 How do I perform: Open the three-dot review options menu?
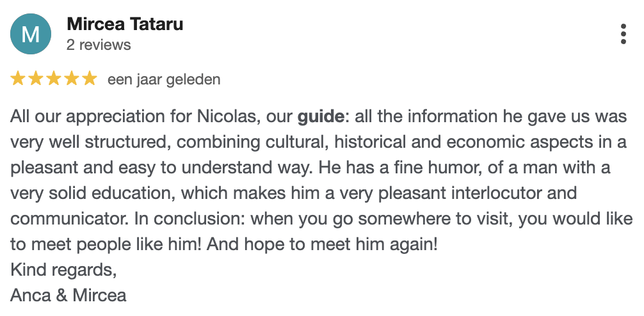[624, 35]
